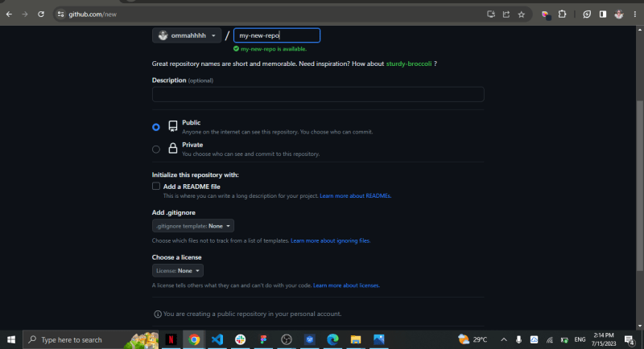644x349 pixels.
Task: Click into the Description field
Action: 318,94
